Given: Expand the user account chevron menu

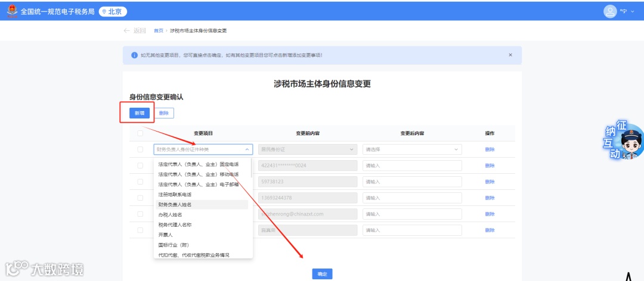Looking at the screenshot, I should pos(633,11).
